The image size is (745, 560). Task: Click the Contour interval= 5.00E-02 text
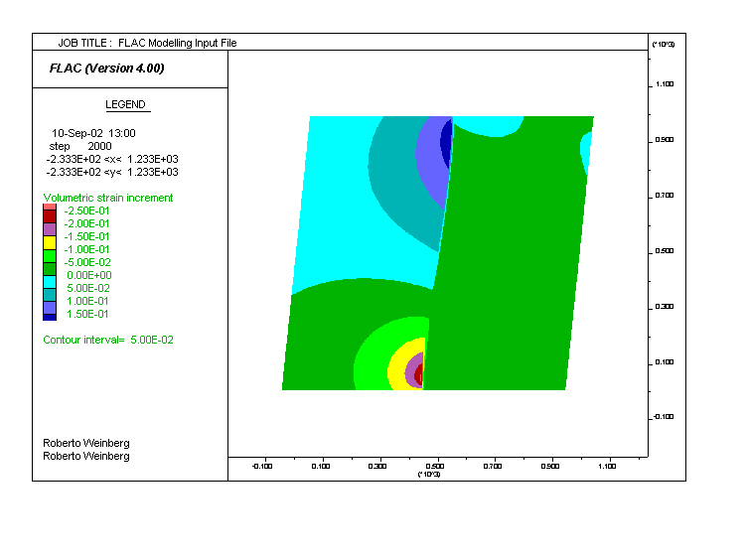tap(109, 340)
